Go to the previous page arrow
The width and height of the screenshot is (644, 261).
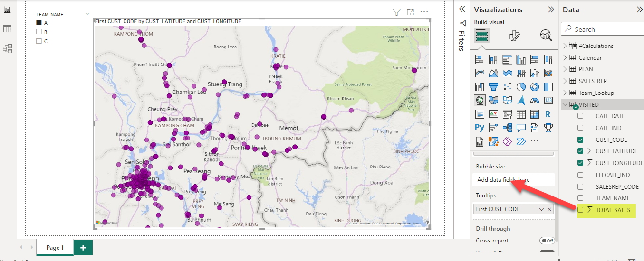(21, 247)
